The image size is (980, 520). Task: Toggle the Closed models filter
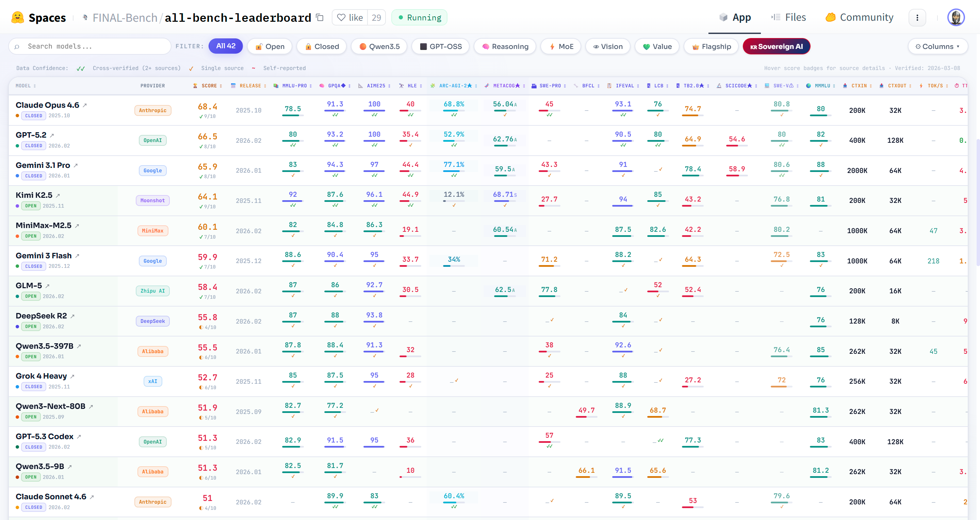click(322, 46)
